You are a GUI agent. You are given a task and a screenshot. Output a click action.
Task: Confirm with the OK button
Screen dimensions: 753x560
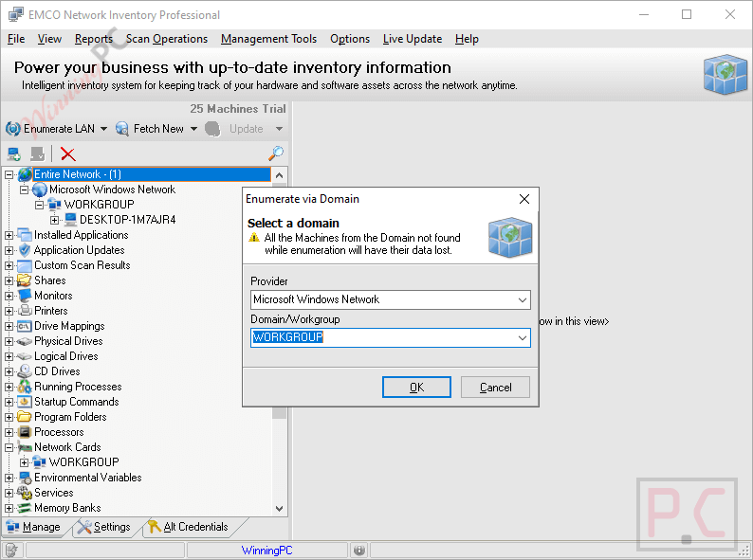(x=416, y=388)
